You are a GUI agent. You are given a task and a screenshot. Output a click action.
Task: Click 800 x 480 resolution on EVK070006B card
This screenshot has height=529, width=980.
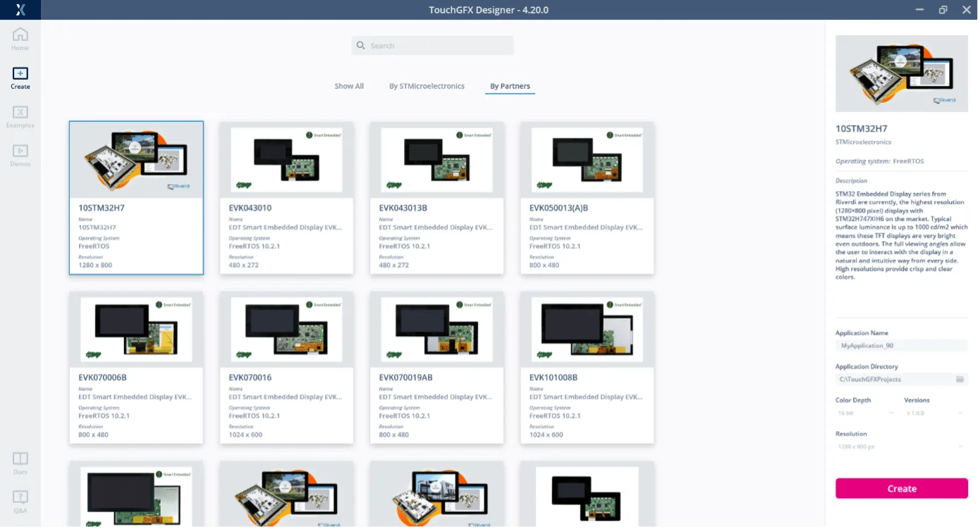94,435
